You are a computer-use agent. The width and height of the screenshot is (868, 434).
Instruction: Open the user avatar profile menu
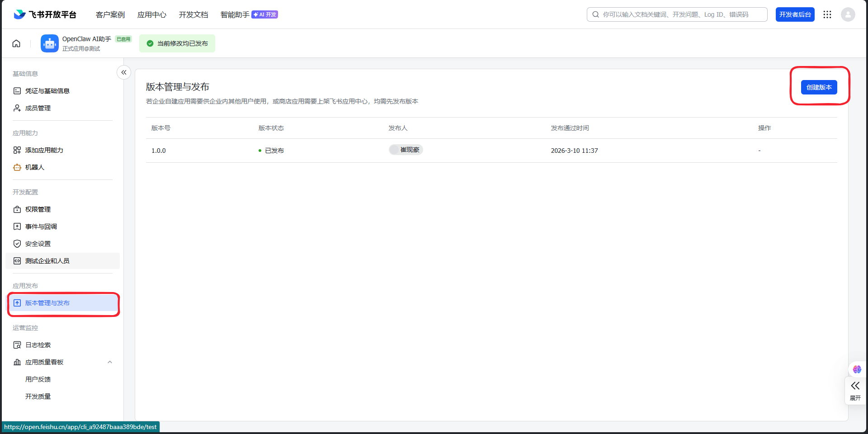point(848,14)
